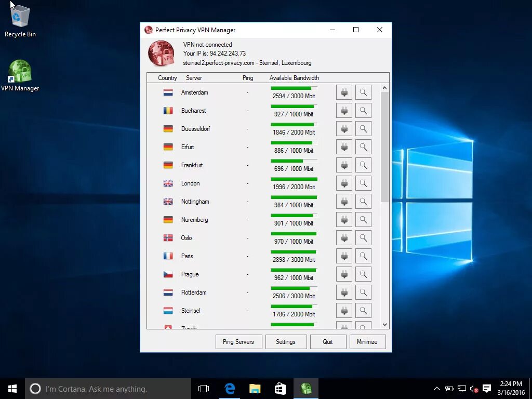Open Task View on the taskbar
Screen dimensions: 532x399
pos(204,389)
